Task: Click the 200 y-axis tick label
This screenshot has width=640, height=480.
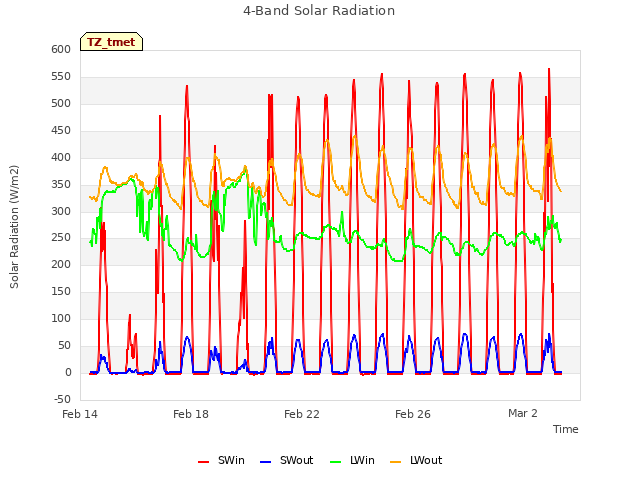Action: click(x=61, y=264)
